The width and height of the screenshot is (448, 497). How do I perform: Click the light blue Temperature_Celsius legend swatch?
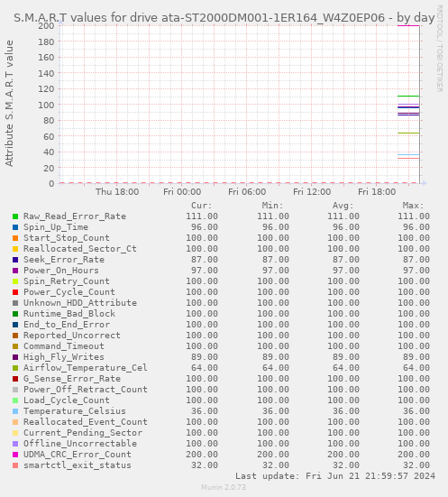coord(15,411)
